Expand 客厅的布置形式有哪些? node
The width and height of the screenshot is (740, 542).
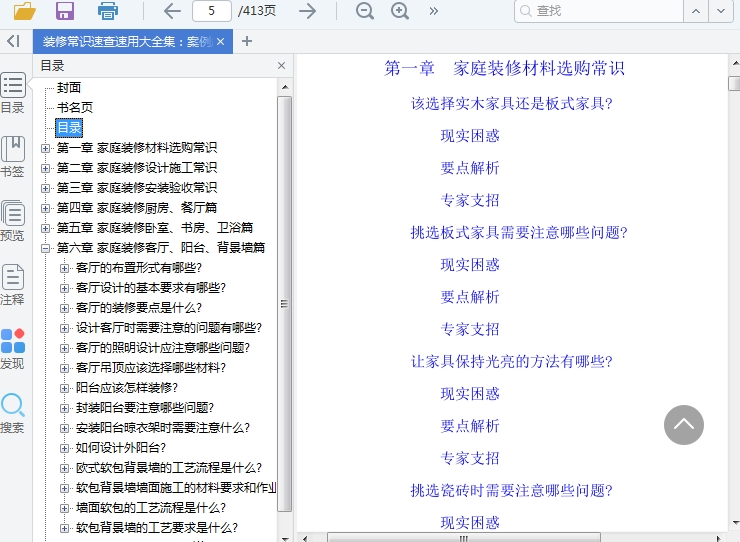64,268
